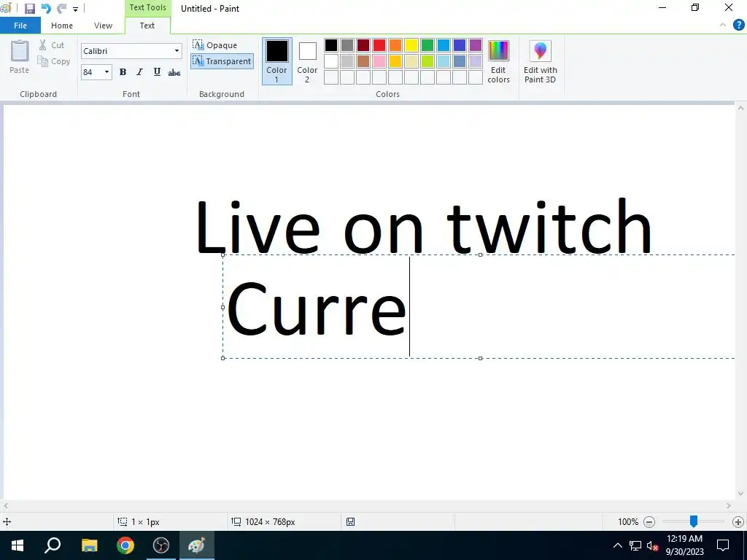The width and height of the screenshot is (747, 560).
Task: Click the muted volume tray icon
Action: 652,545
